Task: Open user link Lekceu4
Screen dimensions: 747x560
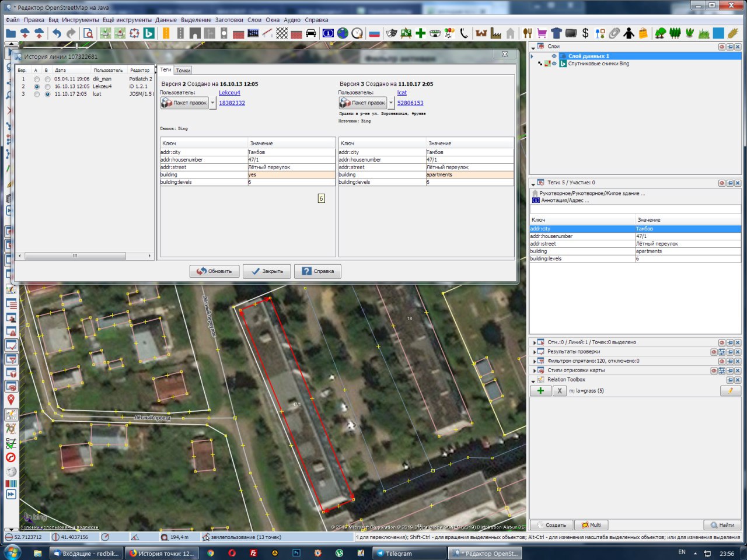Action: click(x=229, y=93)
